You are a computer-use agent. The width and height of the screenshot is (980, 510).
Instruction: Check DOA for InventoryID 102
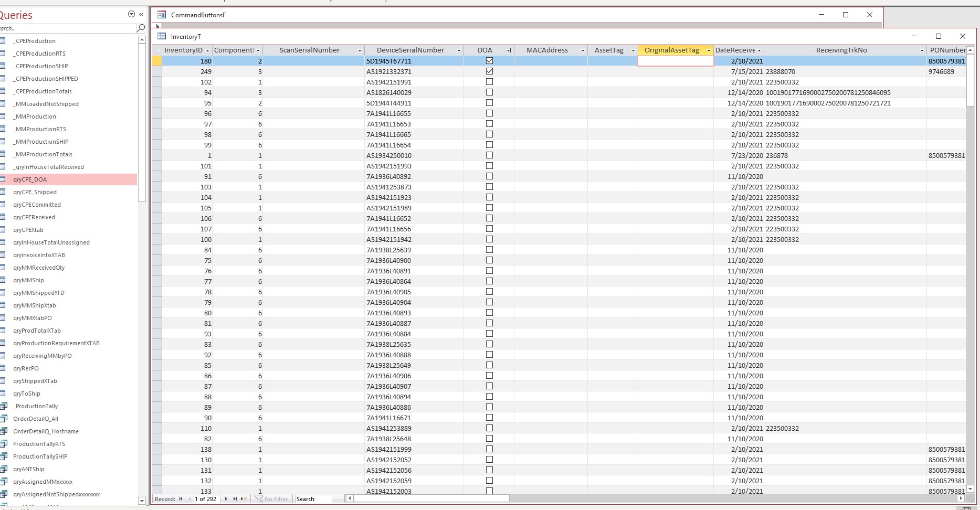pyautogui.click(x=489, y=82)
